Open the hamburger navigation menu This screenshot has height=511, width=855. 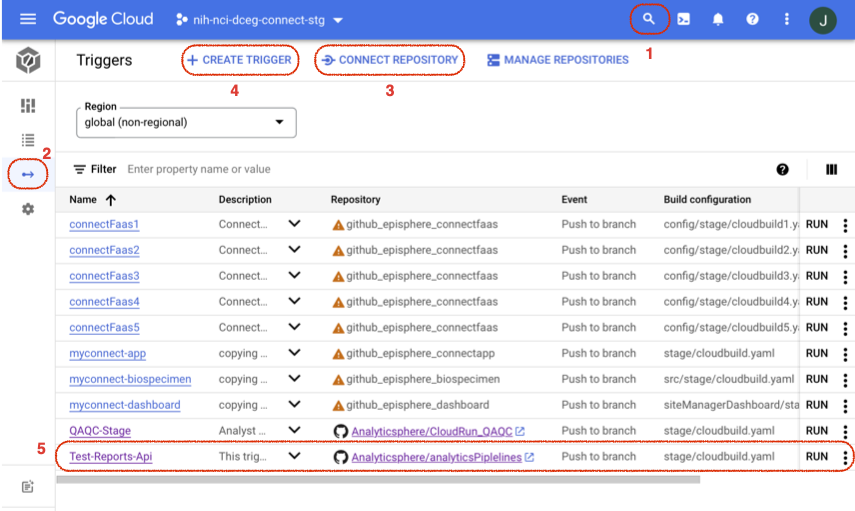coord(28,20)
